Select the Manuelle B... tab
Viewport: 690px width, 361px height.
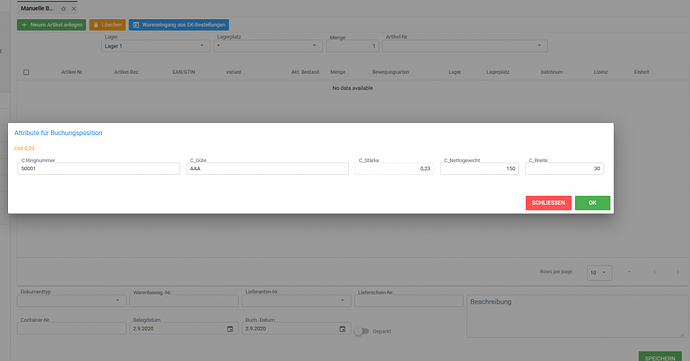coord(37,8)
